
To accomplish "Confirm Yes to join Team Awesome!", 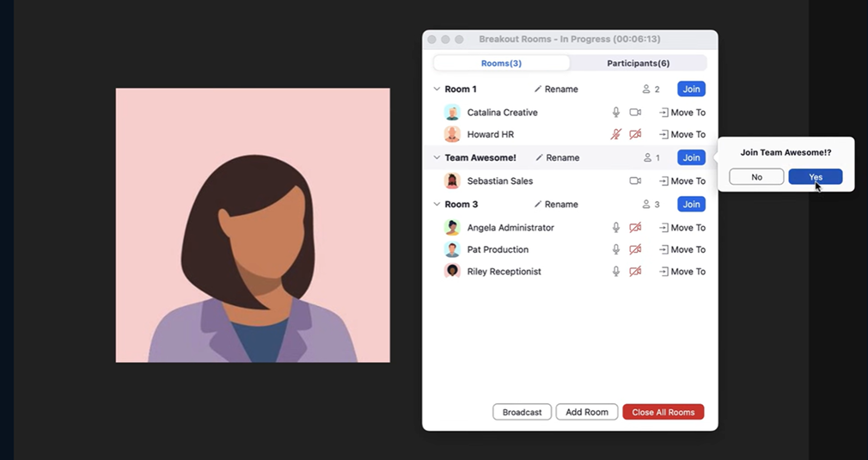I will point(815,177).
